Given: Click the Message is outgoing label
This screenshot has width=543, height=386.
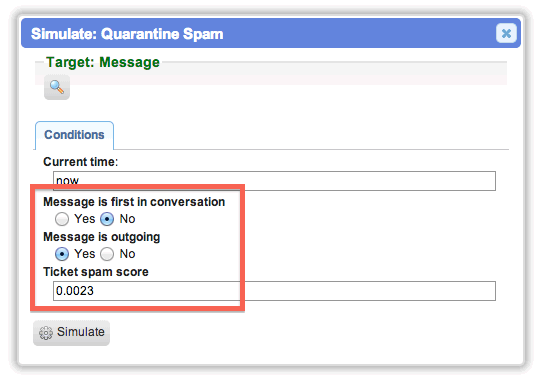Looking at the screenshot, I should (x=101, y=237).
